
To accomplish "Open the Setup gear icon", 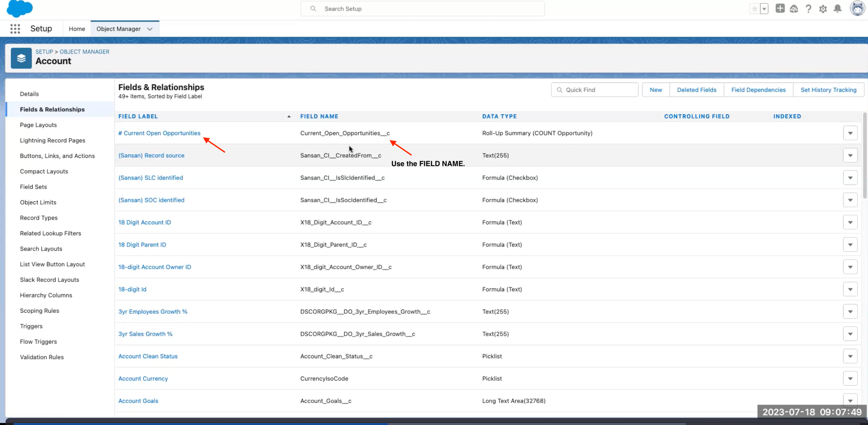I will 822,9.
